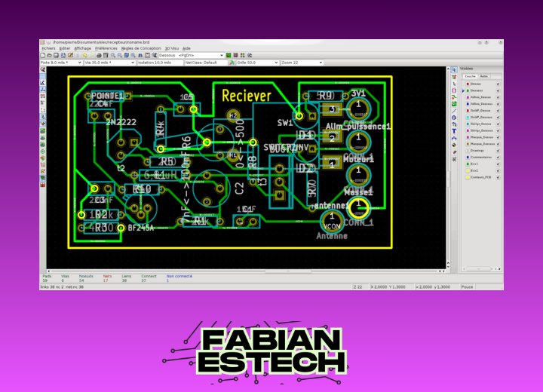The height and width of the screenshot is (392, 543).
Task: Click the undo arrow in toolbar
Action: tap(84, 55)
